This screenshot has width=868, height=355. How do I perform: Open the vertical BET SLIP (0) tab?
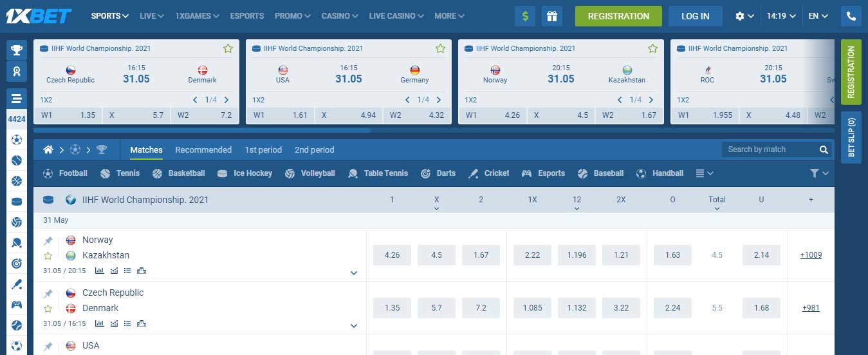pos(851,137)
